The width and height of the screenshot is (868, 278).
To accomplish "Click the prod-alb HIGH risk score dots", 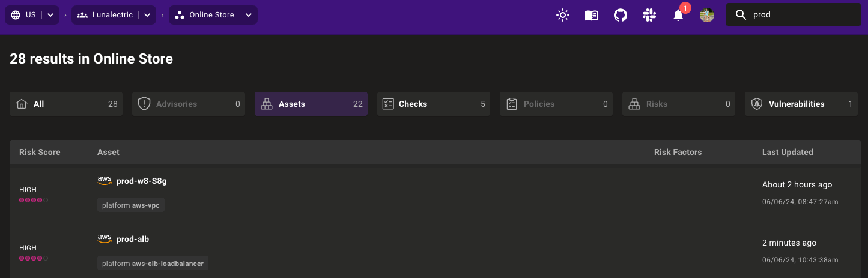I will [34, 258].
